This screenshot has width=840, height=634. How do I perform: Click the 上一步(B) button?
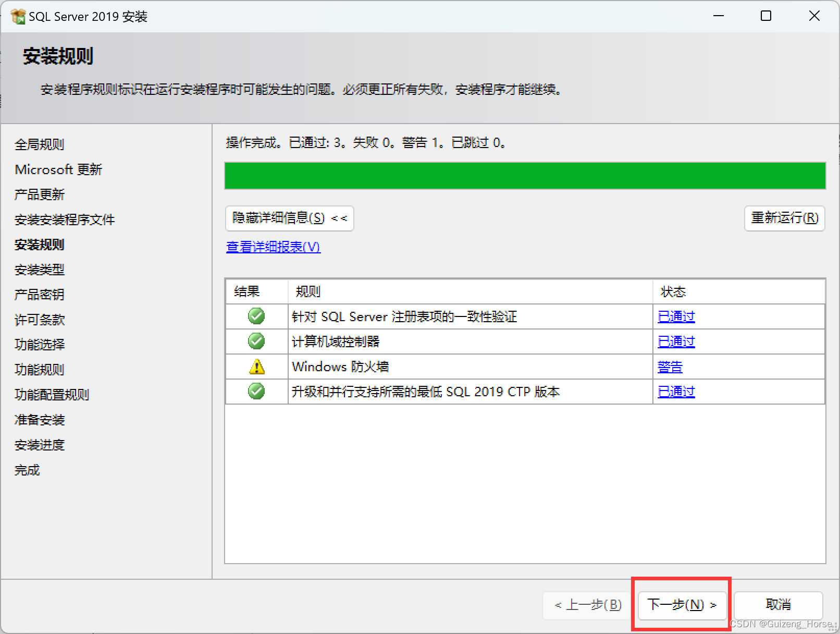[x=588, y=605]
